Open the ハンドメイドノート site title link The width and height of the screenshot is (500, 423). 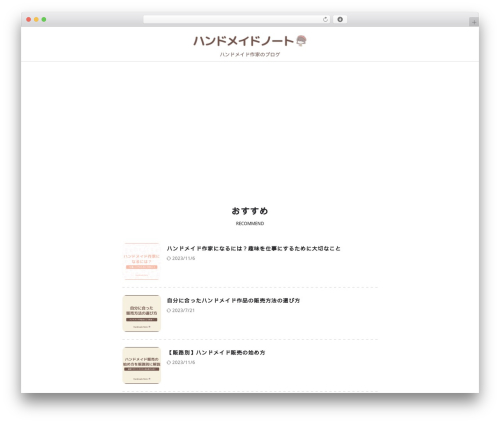(243, 41)
